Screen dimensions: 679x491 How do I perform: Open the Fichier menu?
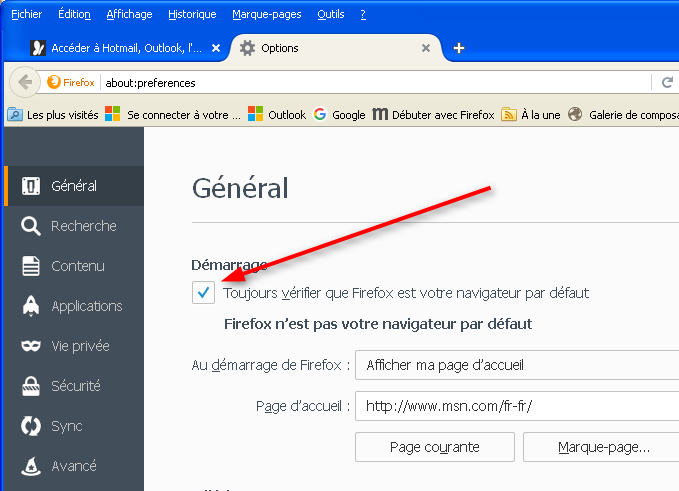pos(26,14)
